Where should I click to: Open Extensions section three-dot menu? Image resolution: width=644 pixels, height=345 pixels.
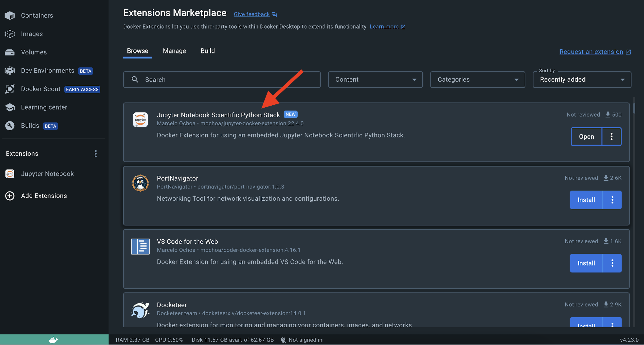coord(95,153)
